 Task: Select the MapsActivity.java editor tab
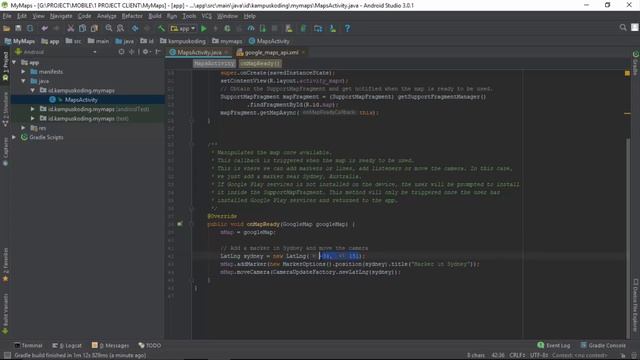199,52
